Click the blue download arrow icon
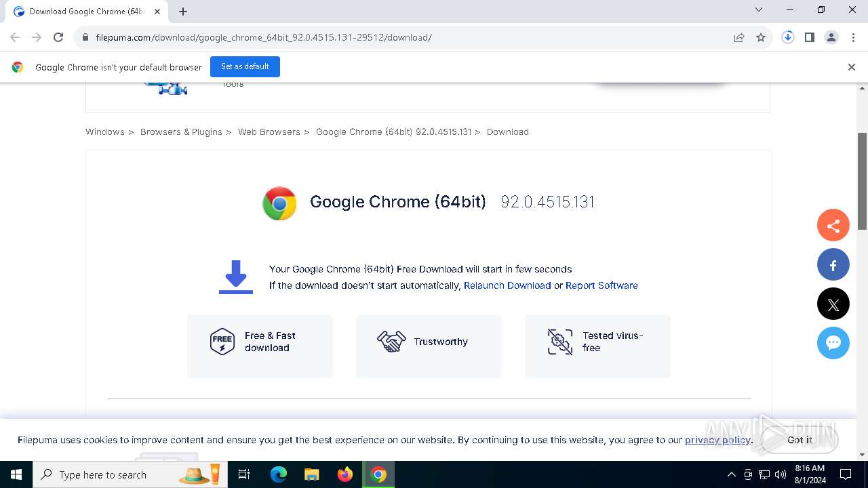 coord(236,277)
